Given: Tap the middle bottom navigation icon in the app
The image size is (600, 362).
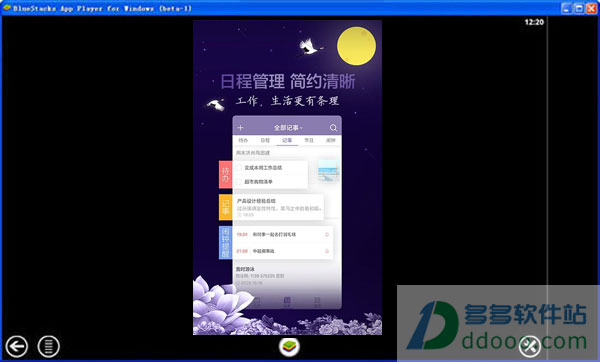Looking at the screenshot, I should click(x=287, y=302).
